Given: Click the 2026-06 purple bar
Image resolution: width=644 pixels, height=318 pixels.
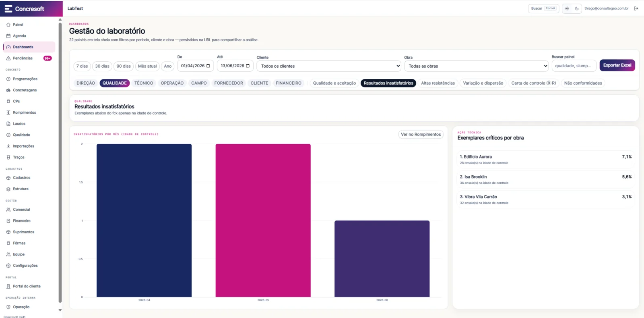Looking at the screenshot, I should click(x=382, y=259).
